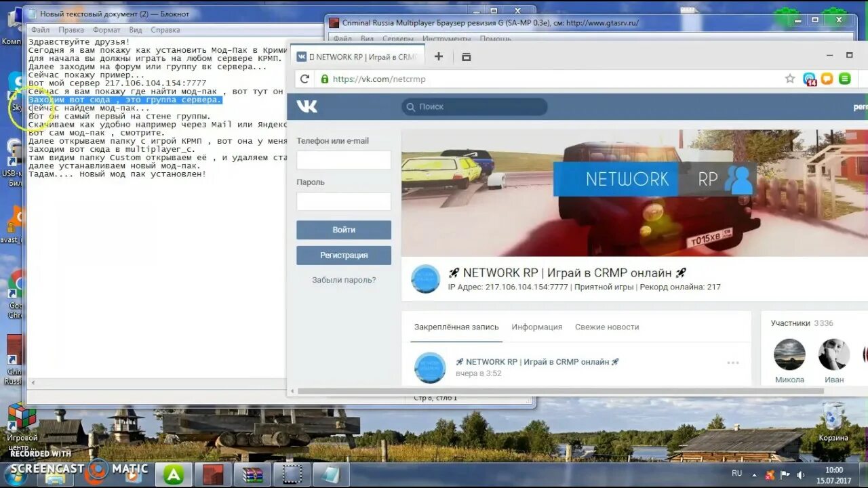Image resolution: width=868 pixels, height=488 pixels.
Task: Click the server IP line in Notepad
Action: pyautogui.click(x=117, y=83)
